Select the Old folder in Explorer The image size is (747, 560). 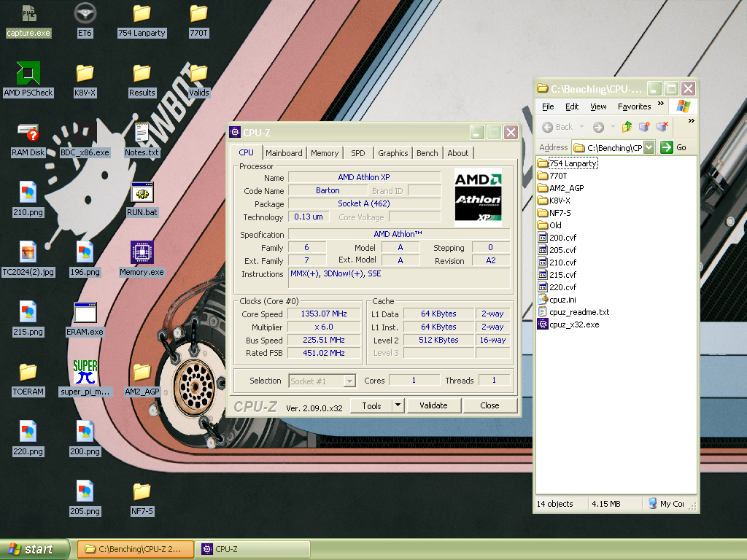549,225
